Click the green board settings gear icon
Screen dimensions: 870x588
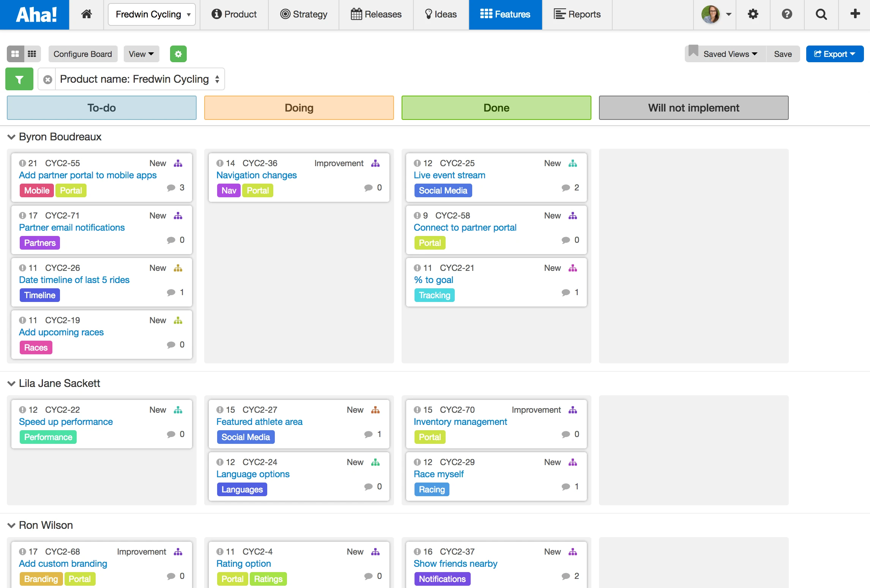[178, 54]
